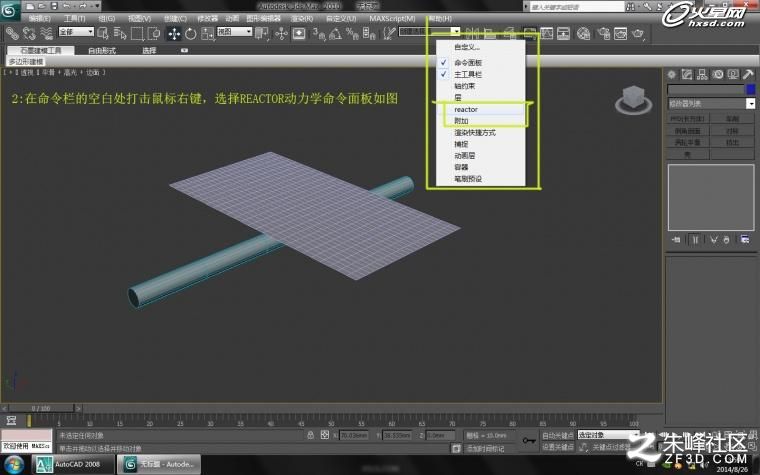Image resolution: width=760 pixels, height=475 pixels.
Task: Open the named selection sets dropdown
Action: click(x=429, y=32)
